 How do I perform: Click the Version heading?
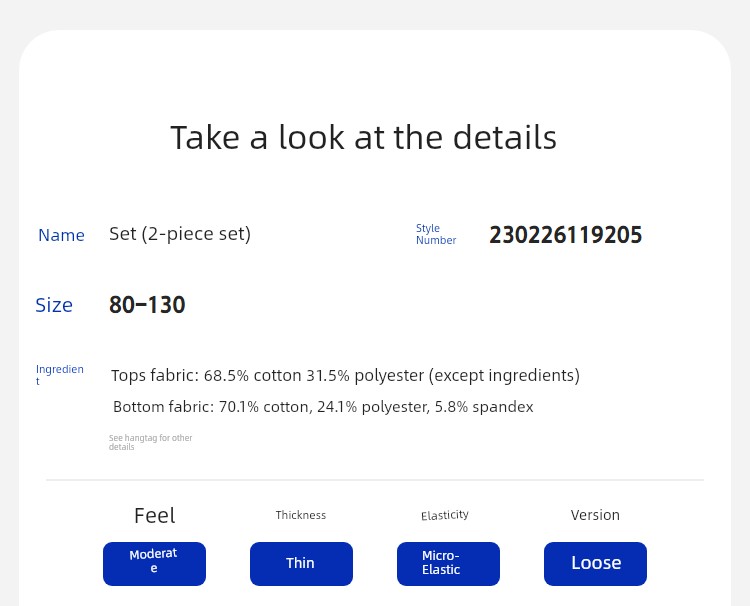(x=595, y=515)
